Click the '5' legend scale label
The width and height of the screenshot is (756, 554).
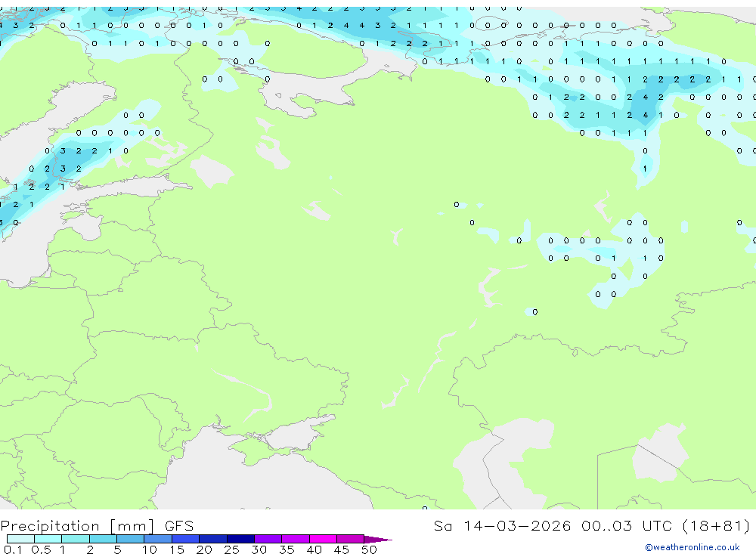click(x=117, y=549)
